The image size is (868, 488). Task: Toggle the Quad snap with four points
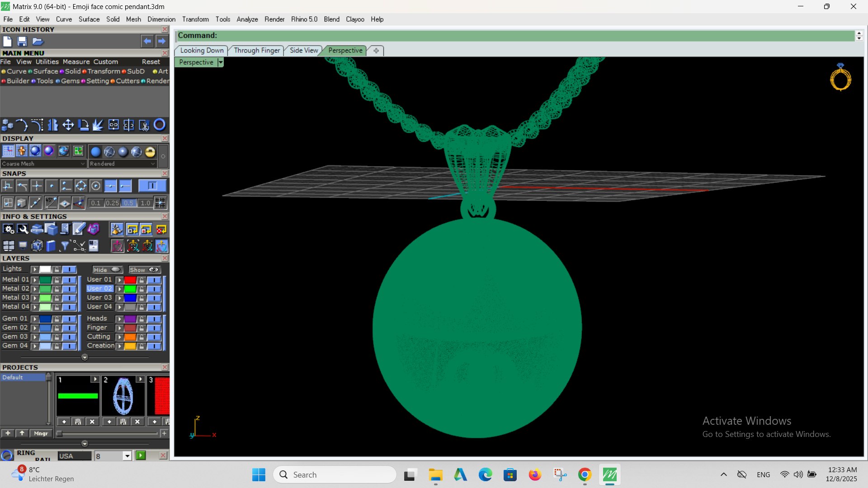80,186
